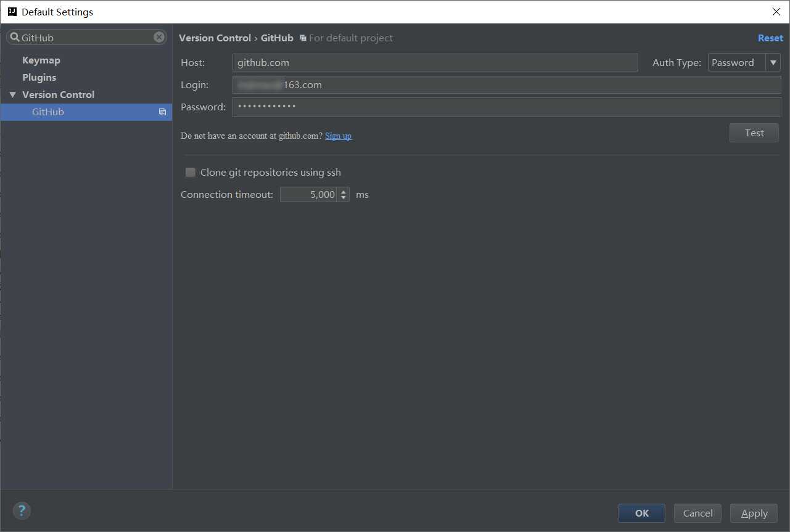Open the help question mark icon

(22, 510)
